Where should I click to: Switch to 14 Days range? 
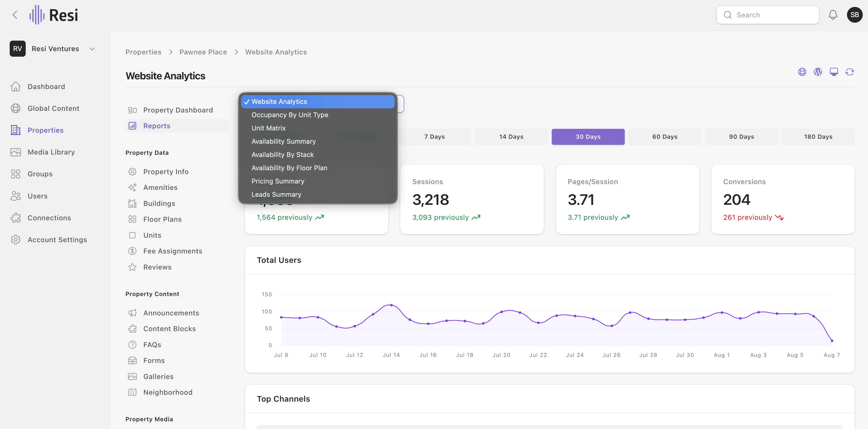coord(511,137)
